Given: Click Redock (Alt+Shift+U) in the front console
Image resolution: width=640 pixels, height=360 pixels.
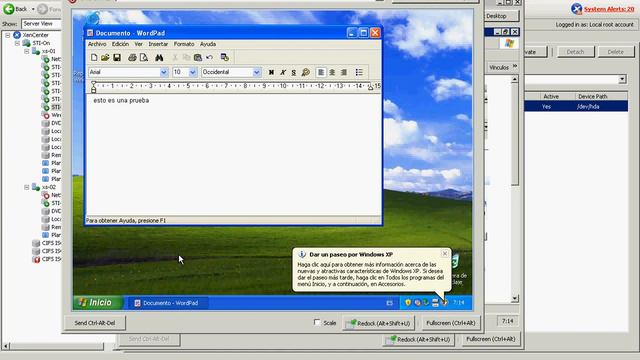Looking at the screenshot, I should click(378, 323).
